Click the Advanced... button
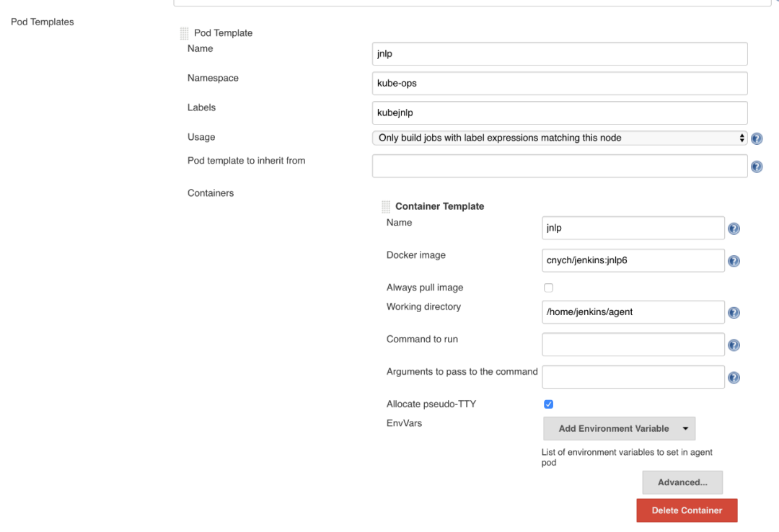The width and height of the screenshot is (779, 532). tap(682, 482)
